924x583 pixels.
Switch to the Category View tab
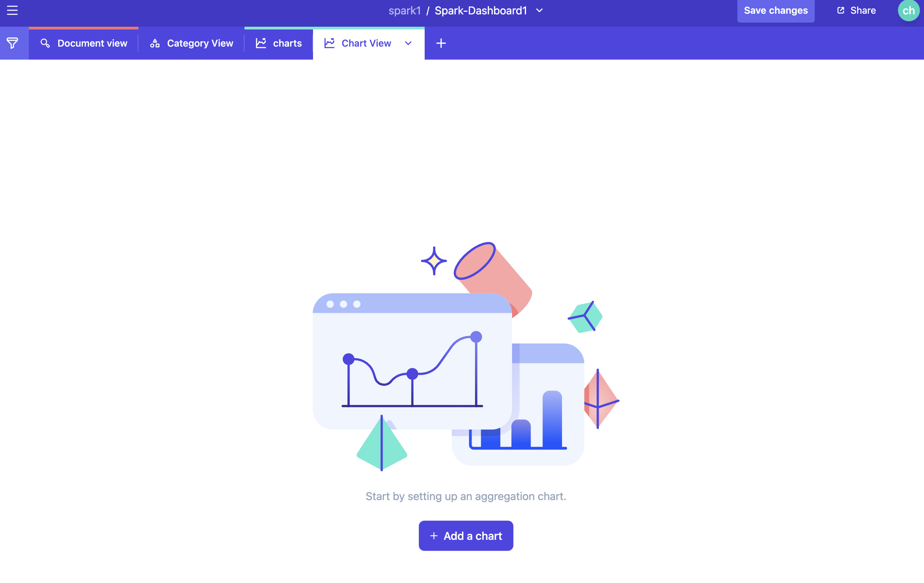[x=200, y=43]
